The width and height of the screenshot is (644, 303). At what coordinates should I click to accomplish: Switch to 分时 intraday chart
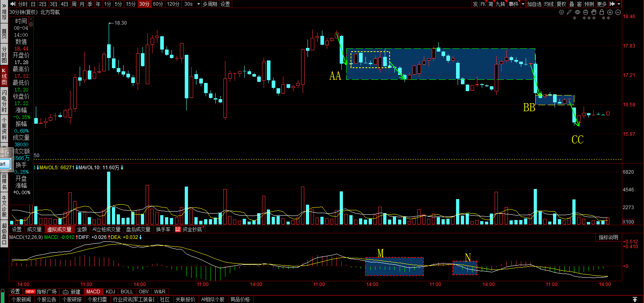[23, 4]
